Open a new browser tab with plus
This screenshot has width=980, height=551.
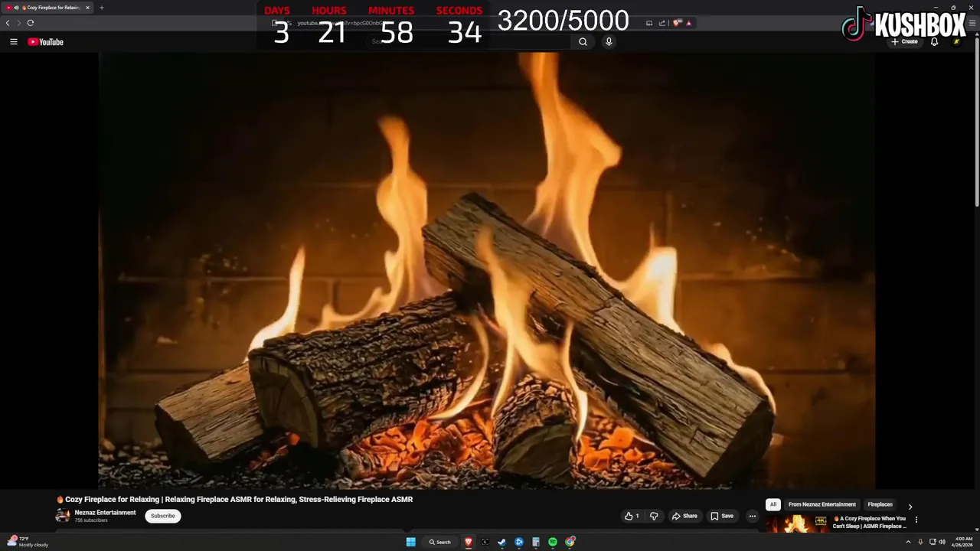coord(102,8)
